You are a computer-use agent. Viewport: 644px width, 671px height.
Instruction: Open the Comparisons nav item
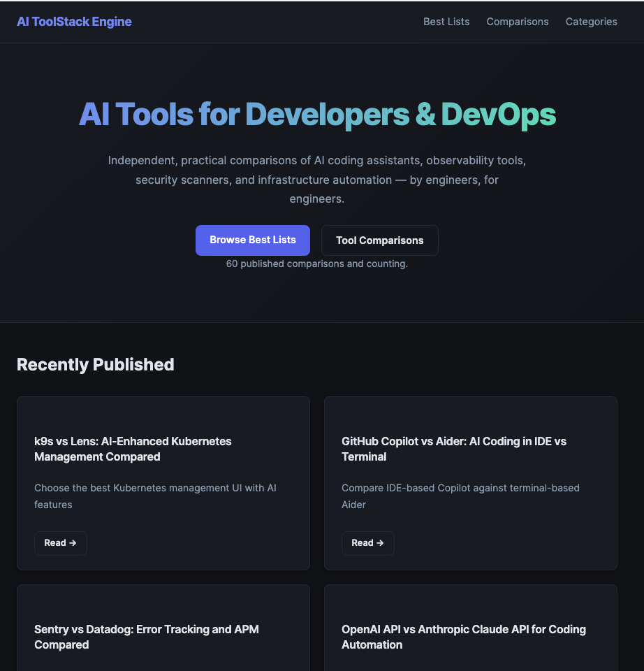pos(518,22)
